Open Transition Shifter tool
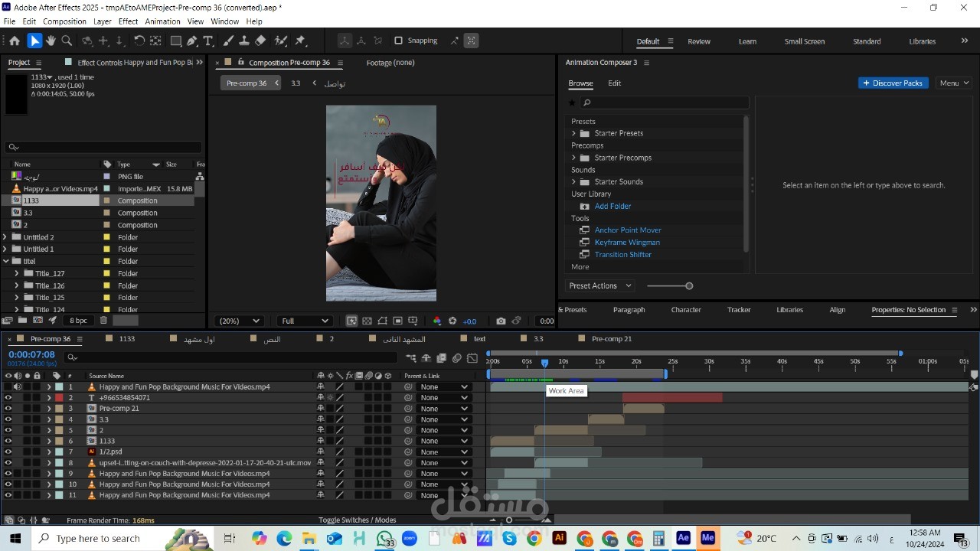Viewport: 980px width, 551px height. tap(623, 254)
